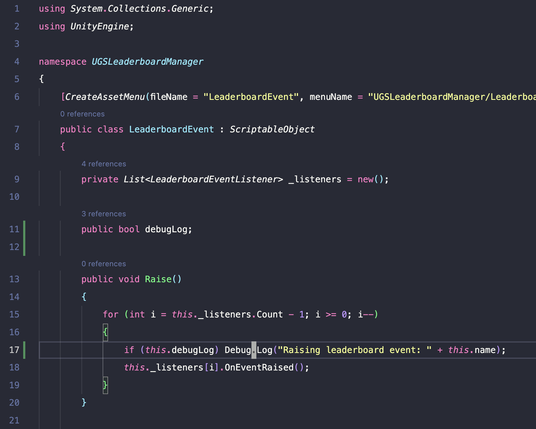
Task: Click line number 13 in the gutter
Action: [x=14, y=279]
